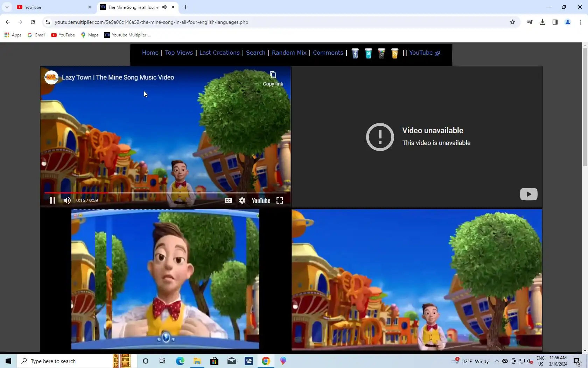Bookmark this page with the star
The image size is (588, 368).
[x=512, y=22]
